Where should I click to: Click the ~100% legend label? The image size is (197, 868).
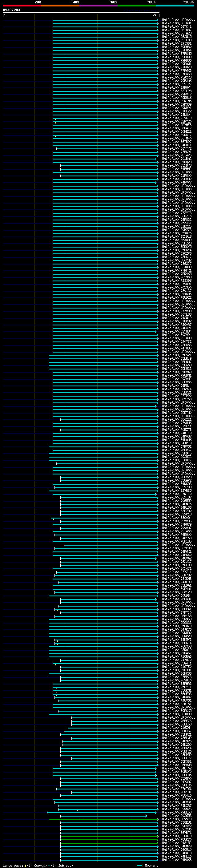coord(188,2)
